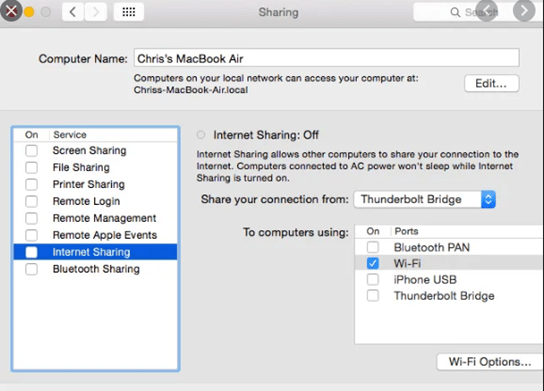Click the Ports column header

[406, 231]
